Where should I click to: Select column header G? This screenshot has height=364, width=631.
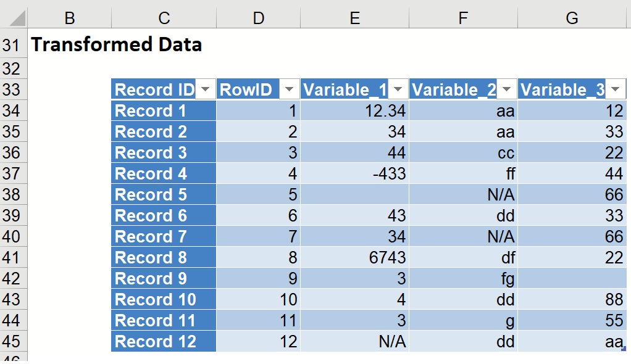(571, 18)
